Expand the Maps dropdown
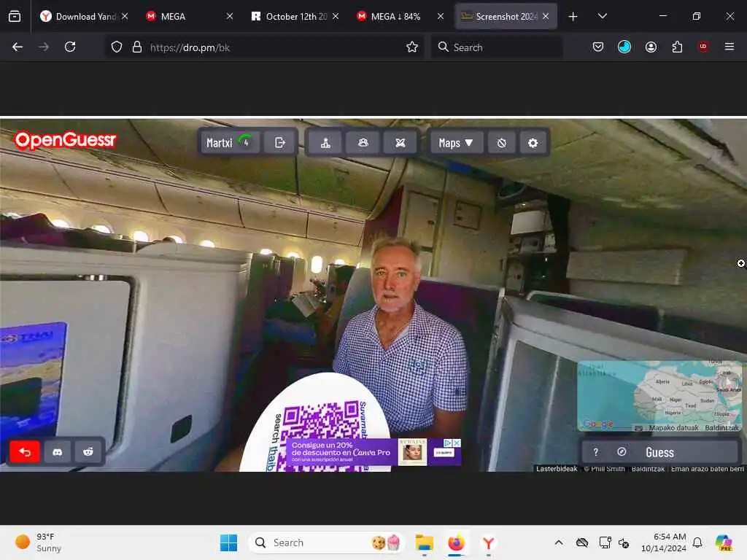This screenshot has width=747, height=560. click(457, 142)
